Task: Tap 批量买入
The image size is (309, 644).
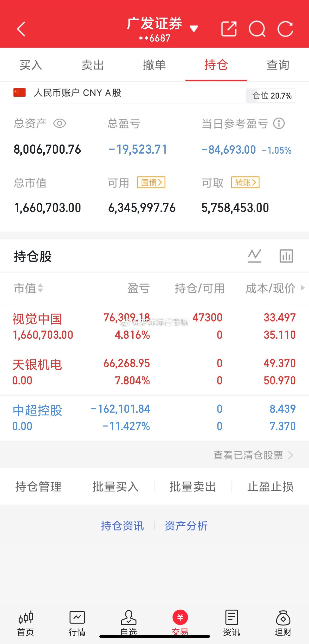Action: [116, 487]
